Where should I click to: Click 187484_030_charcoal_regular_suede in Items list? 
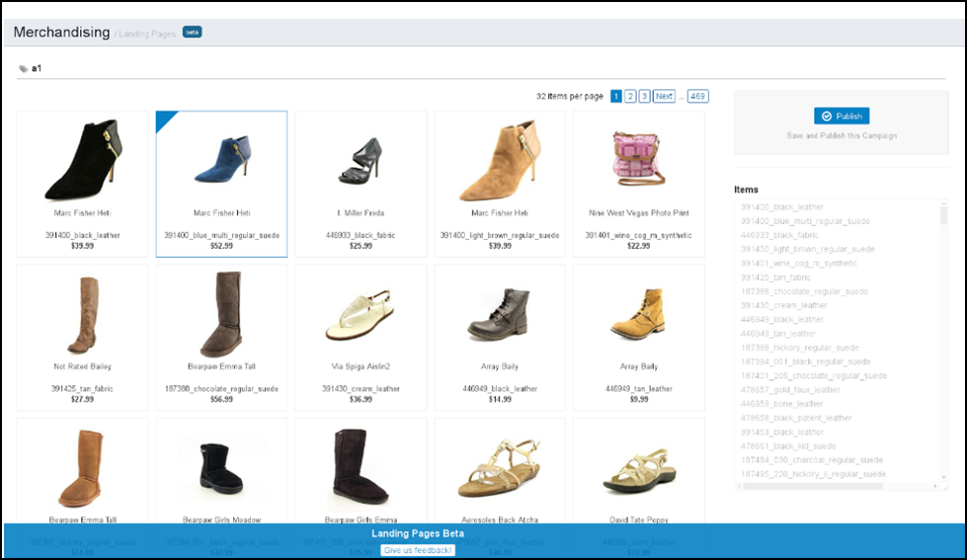[x=812, y=460]
